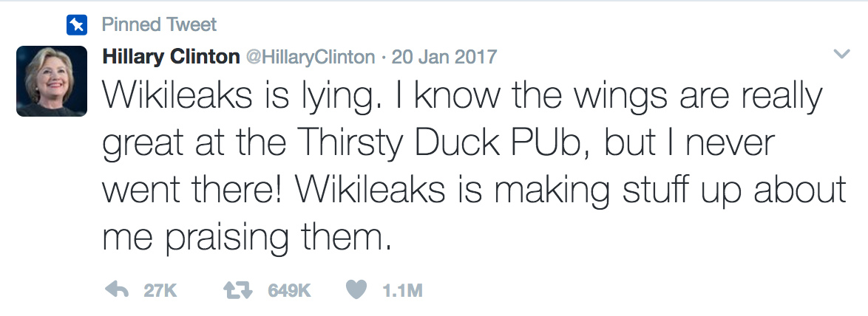The width and height of the screenshot is (868, 316).
Task: Retweet the Hillary Clinton tweet
Action: (x=238, y=289)
